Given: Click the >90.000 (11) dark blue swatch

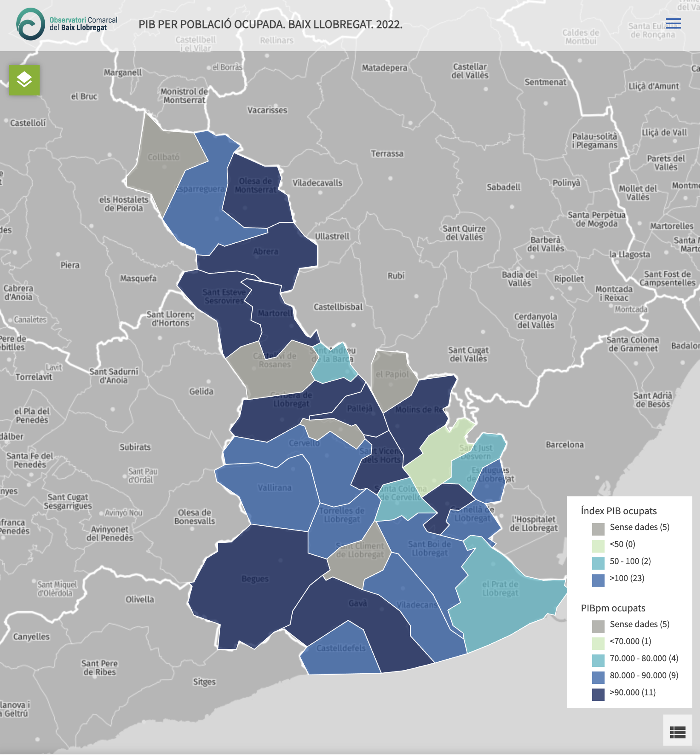Looking at the screenshot, I should tap(598, 694).
